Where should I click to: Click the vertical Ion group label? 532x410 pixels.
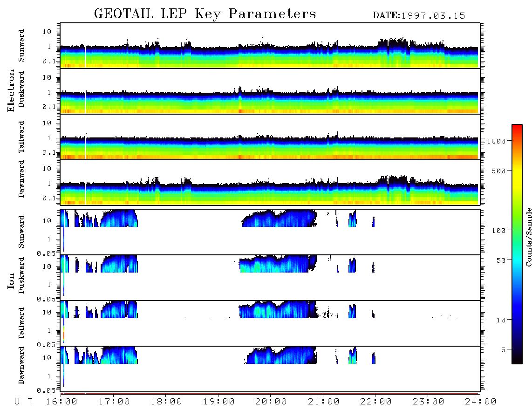pyautogui.click(x=11, y=280)
